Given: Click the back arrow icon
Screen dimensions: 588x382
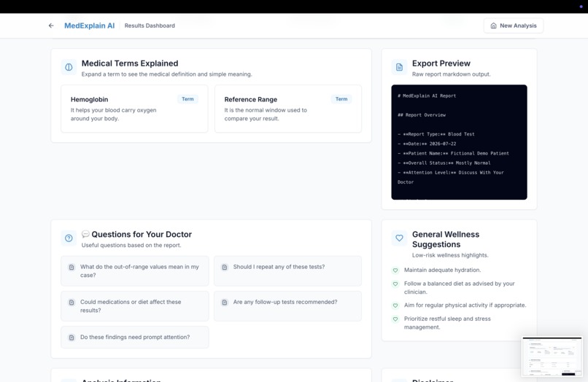Looking at the screenshot, I should (51, 26).
